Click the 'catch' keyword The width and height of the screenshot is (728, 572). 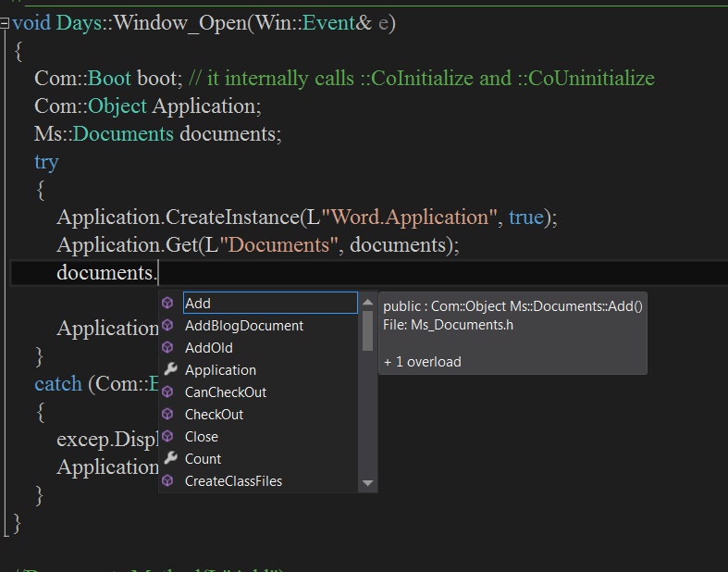click(58, 384)
